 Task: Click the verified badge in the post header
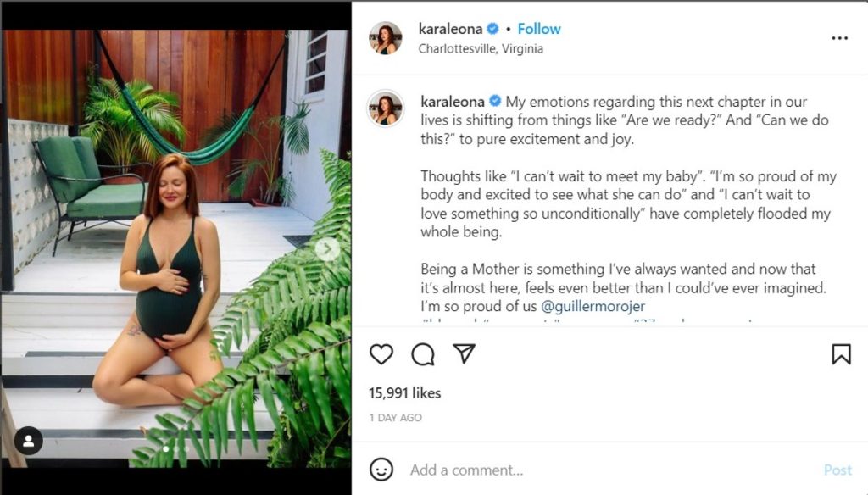point(493,29)
